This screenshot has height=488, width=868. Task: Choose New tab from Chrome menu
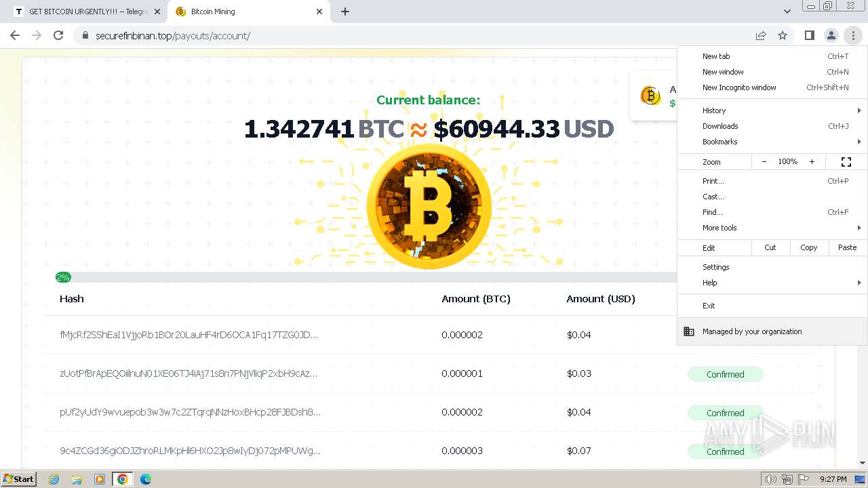tap(772, 56)
